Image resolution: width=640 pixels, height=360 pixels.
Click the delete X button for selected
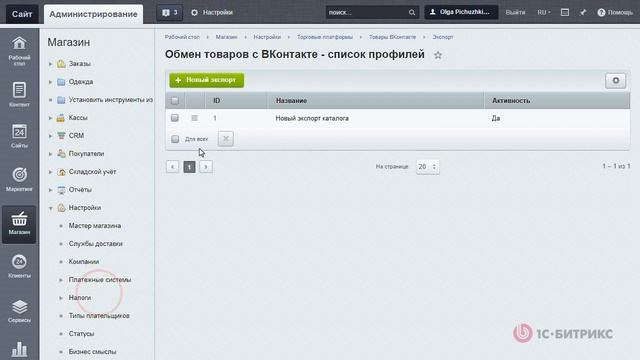click(x=226, y=139)
